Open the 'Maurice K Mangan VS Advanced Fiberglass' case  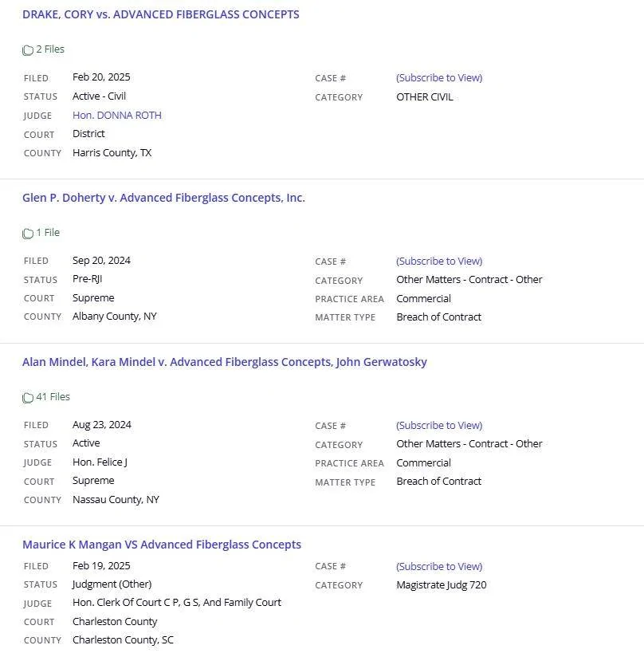click(x=162, y=545)
